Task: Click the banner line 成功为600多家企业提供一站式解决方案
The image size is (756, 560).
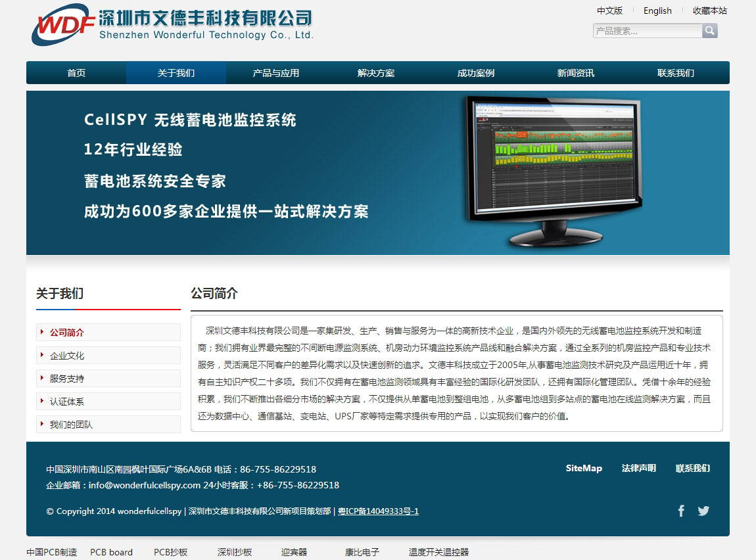Action: (226, 211)
